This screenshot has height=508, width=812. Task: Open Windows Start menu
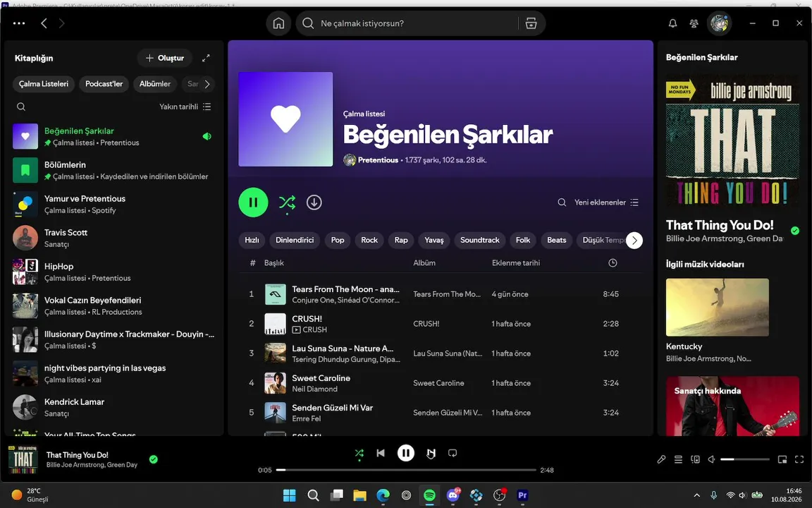[x=290, y=495]
